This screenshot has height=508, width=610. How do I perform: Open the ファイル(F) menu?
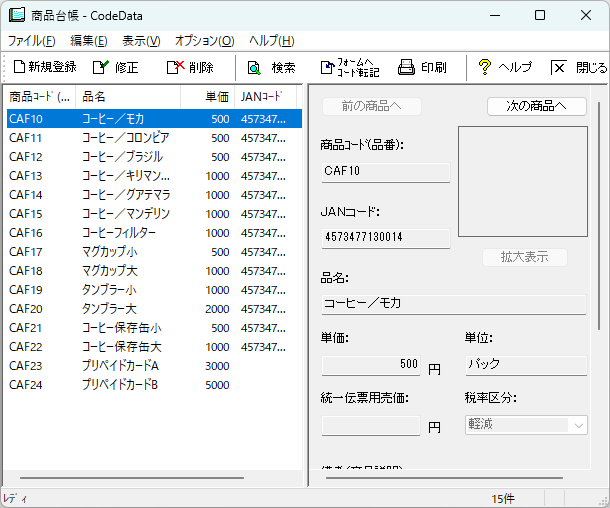point(32,41)
